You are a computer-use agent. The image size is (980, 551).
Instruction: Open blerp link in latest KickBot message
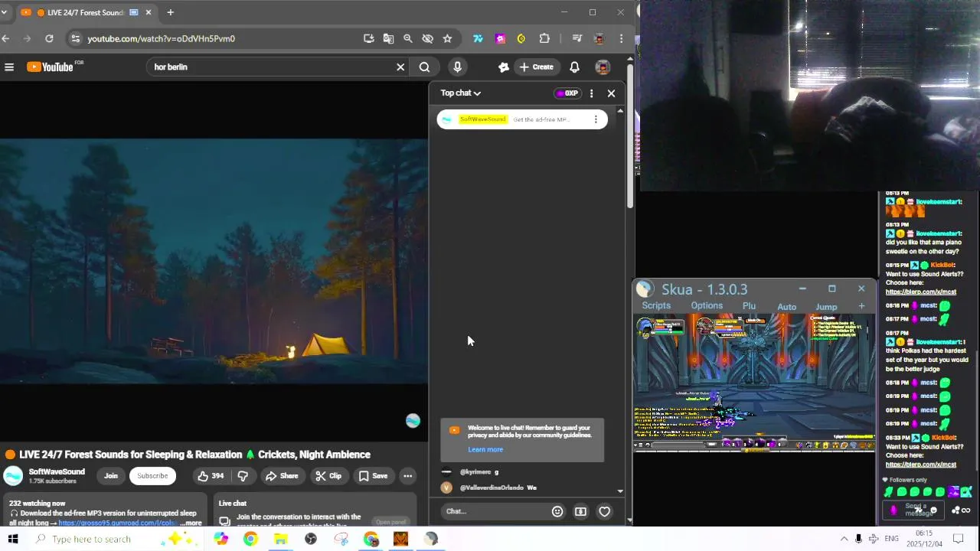click(x=921, y=465)
